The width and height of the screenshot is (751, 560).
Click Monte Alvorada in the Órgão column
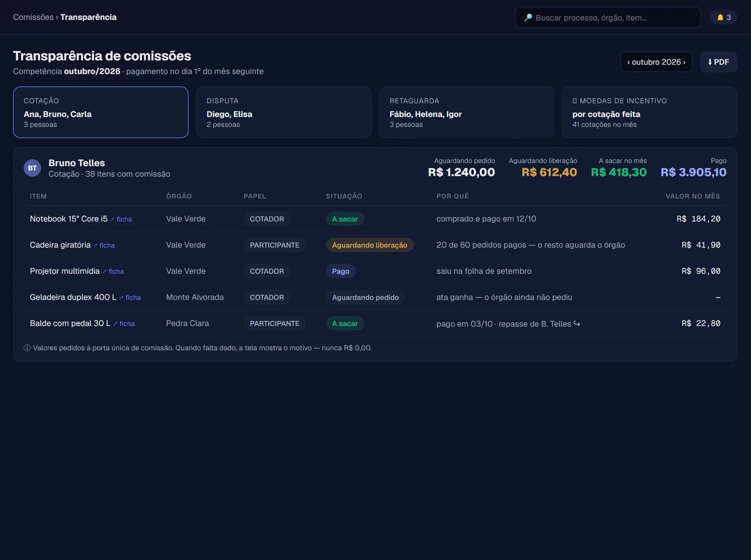(x=195, y=297)
